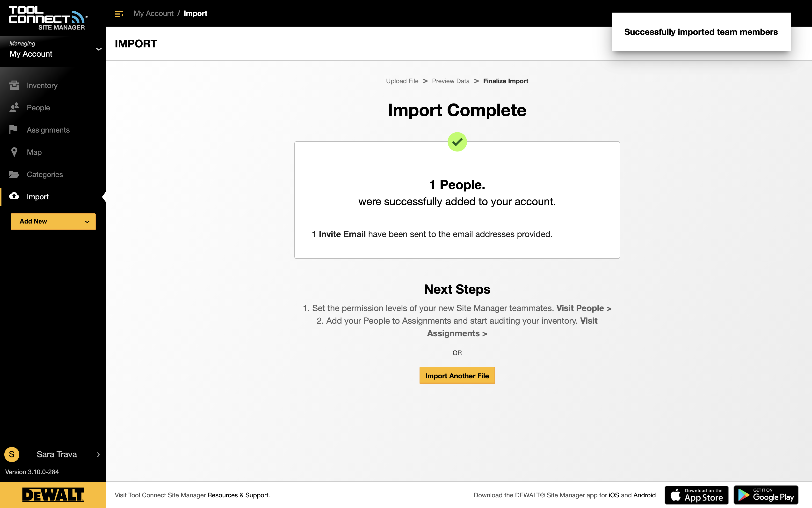Click My Account breadcrumb
The image size is (812, 508).
click(x=153, y=14)
